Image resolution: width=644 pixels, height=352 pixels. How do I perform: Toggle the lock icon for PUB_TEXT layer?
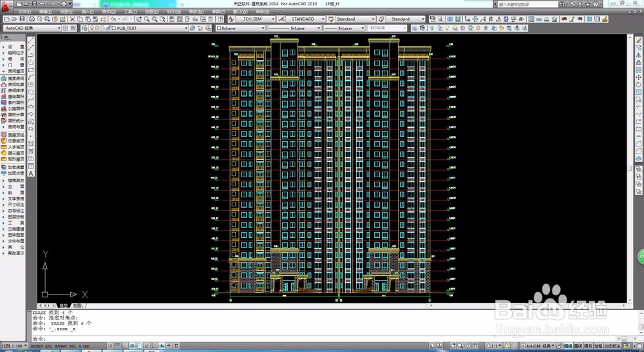108,28
